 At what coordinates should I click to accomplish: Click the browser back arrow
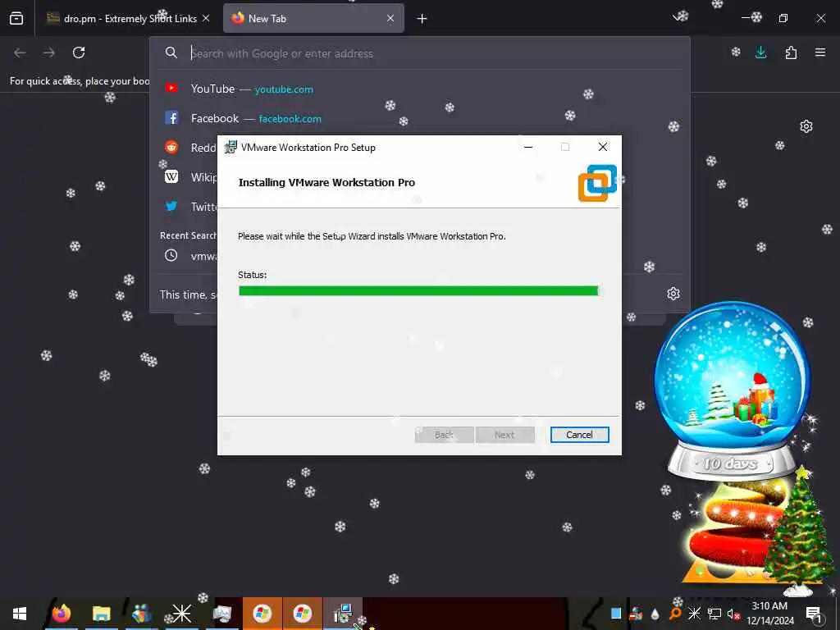[20, 52]
